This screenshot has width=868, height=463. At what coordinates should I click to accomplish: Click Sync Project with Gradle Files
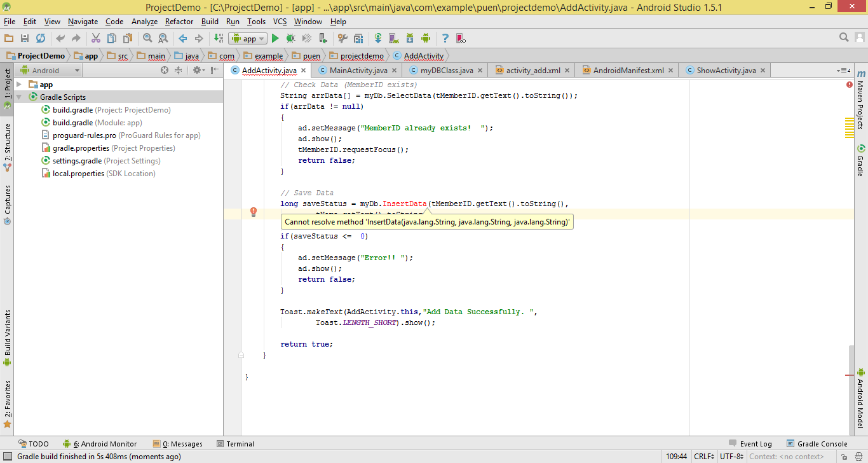tap(378, 38)
